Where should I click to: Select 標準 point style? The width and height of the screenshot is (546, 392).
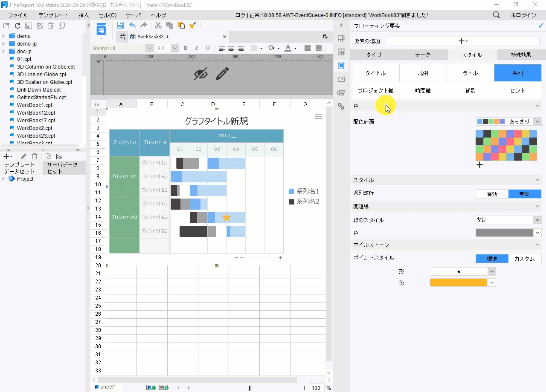tap(492, 259)
